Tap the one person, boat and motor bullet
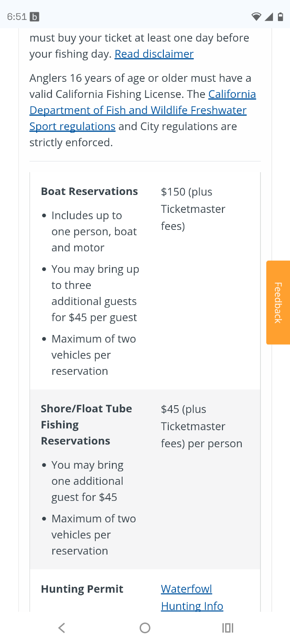 94,232
